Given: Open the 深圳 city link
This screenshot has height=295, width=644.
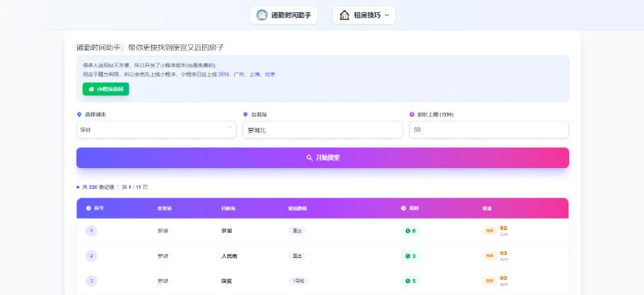Looking at the screenshot, I should (224, 75).
